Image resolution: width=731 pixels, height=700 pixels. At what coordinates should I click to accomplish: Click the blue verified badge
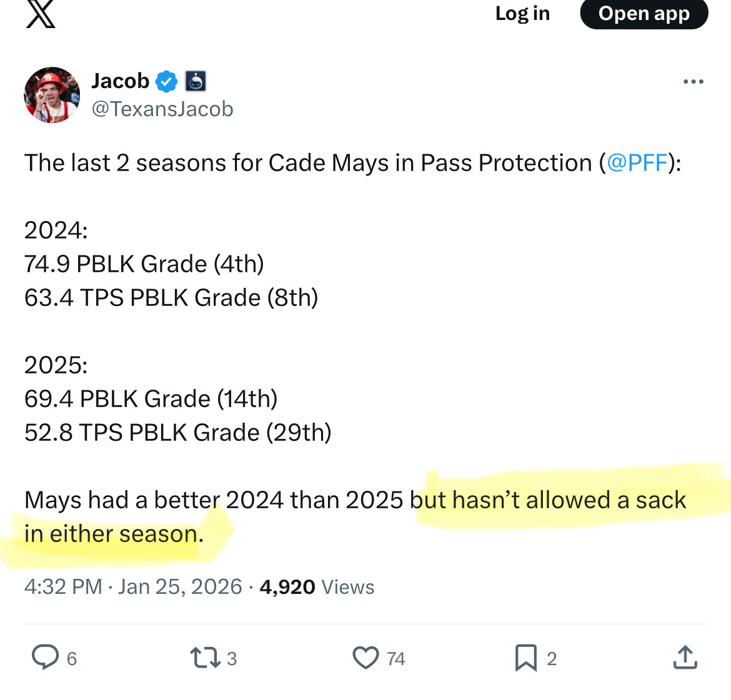166,81
